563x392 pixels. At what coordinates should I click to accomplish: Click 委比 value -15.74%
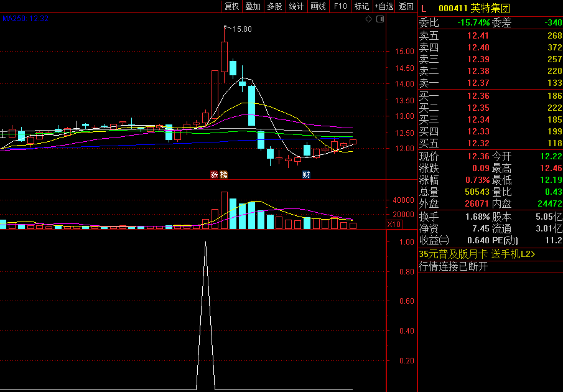point(473,22)
